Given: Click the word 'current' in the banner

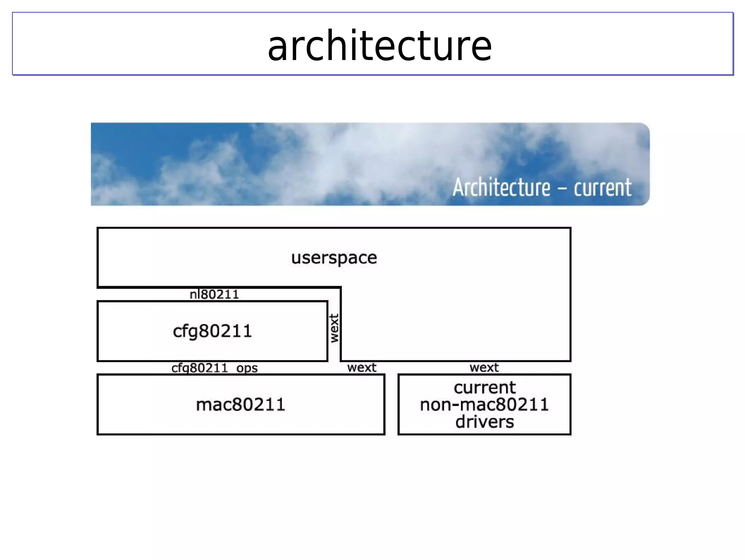Looking at the screenshot, I should click(602, 188).
